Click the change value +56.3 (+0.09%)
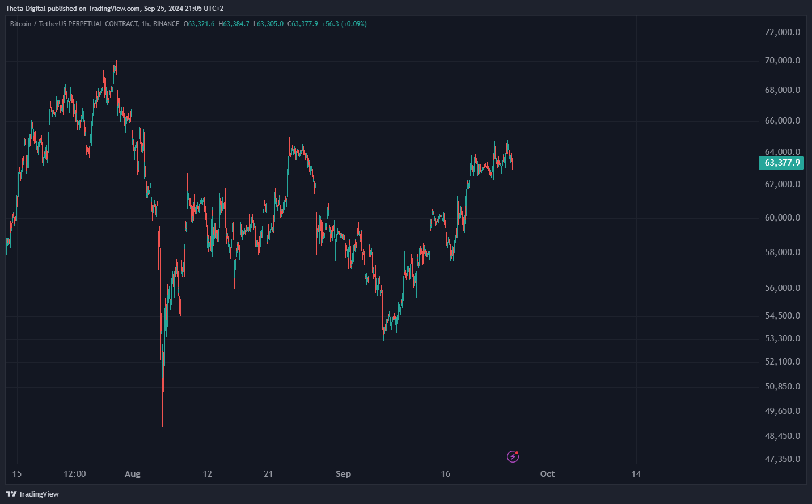 point(344,24)
